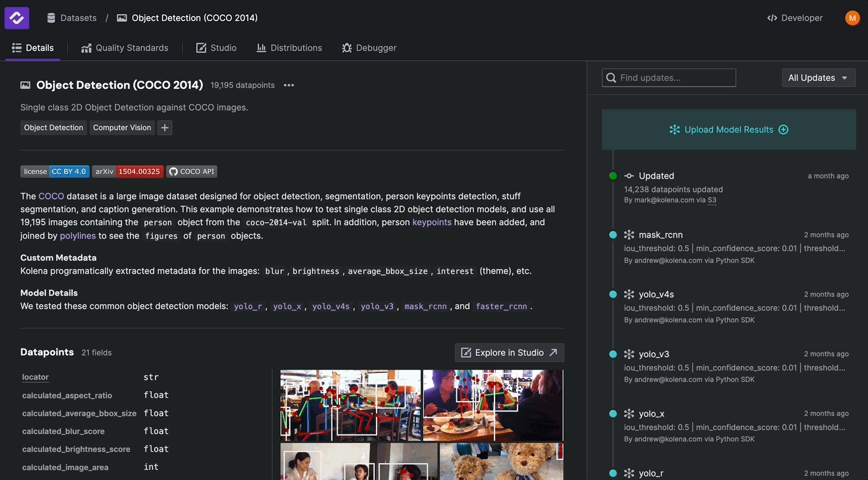
Task: Open the Debugger gear icon
Action: coord(347,48)
